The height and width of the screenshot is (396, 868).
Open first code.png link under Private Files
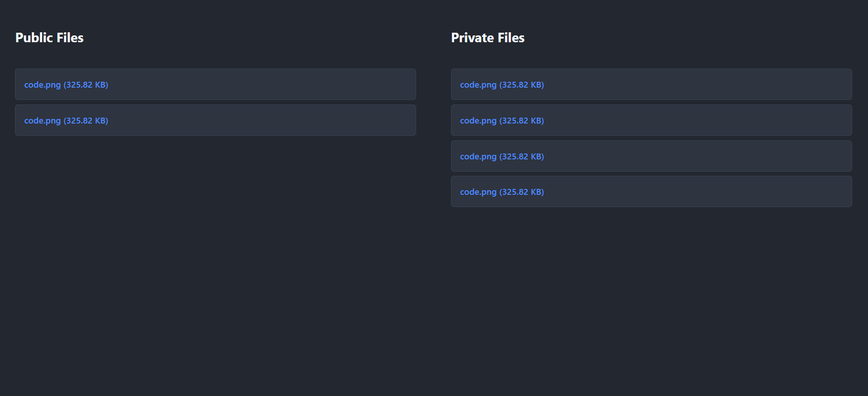coord(478,85)
